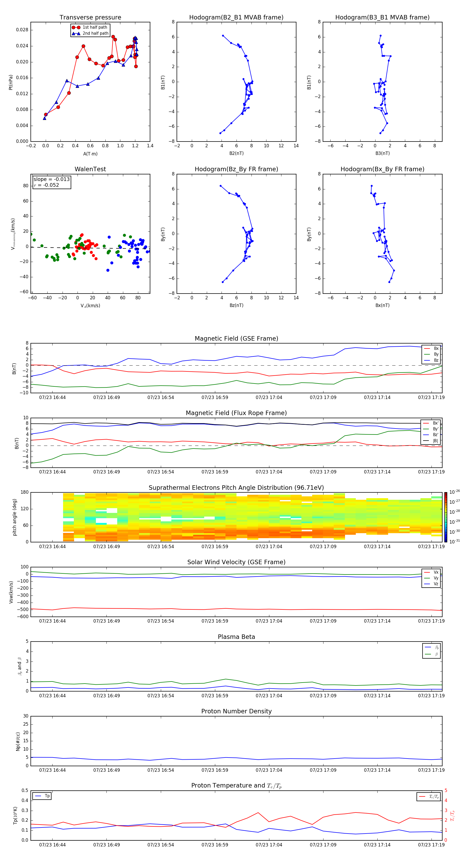473x868 pixels.
Task: Click the V_A(km/s) x-axis label
Action: (x=90, y=306)
